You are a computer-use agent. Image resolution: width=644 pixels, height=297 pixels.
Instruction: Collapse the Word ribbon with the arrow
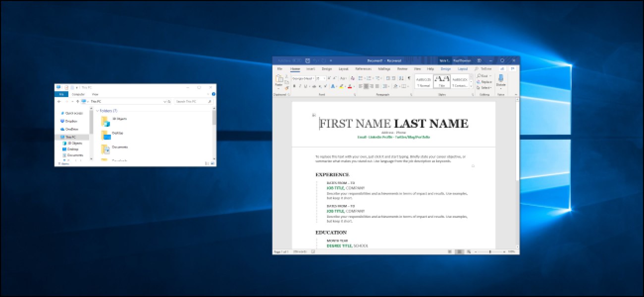point(517,94)
